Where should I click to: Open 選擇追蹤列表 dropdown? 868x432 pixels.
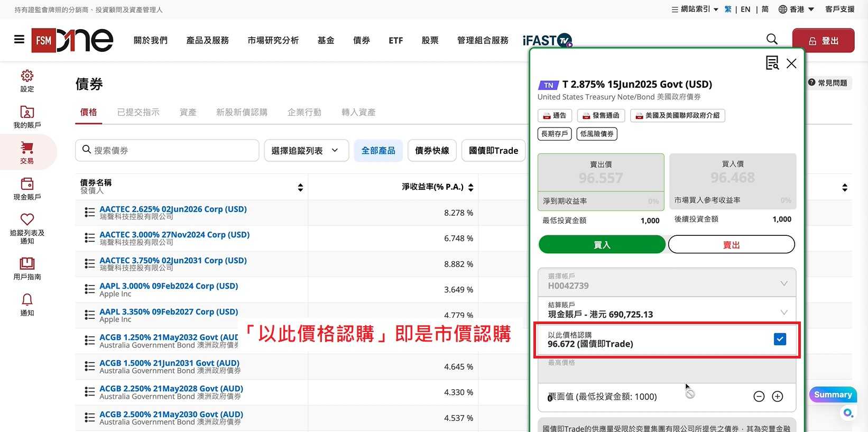coord(307,151)
